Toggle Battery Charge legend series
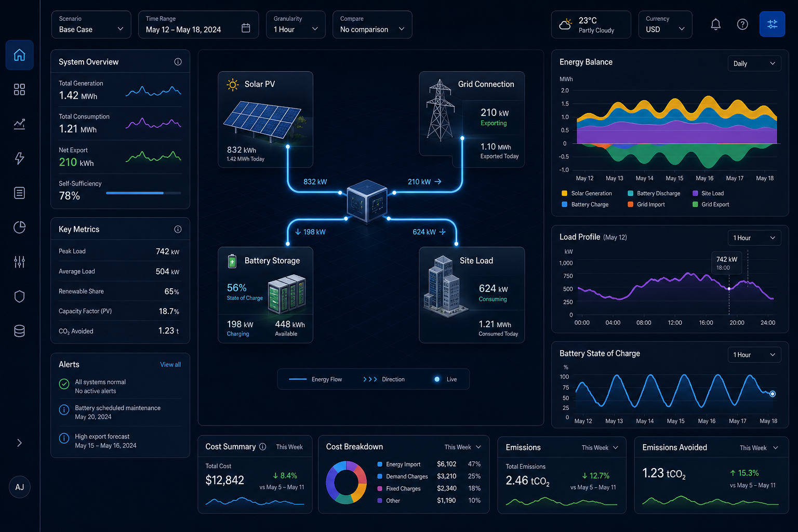Viewport: 798px width, 532px height. click(x=585, y=205)
